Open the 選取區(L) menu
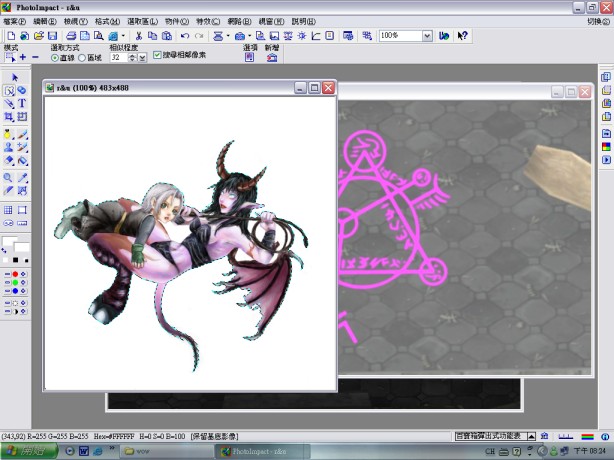 pos(143,22)
